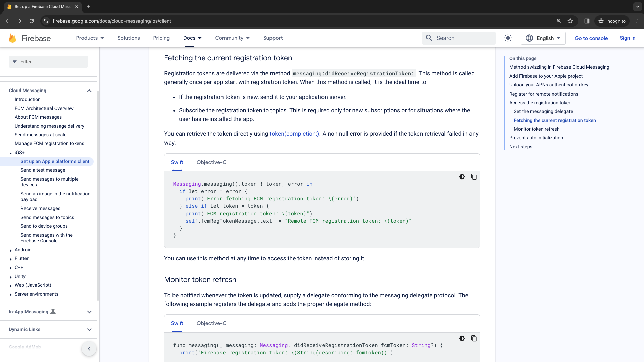
Task: Jump to Next steps in page outline
Action: click(x=521, y=147)
